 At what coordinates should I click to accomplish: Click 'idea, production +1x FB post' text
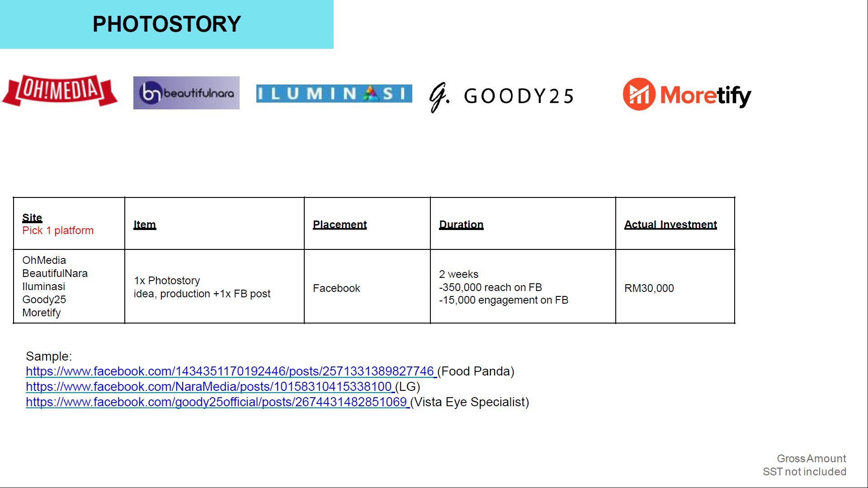tap(202, 294)
